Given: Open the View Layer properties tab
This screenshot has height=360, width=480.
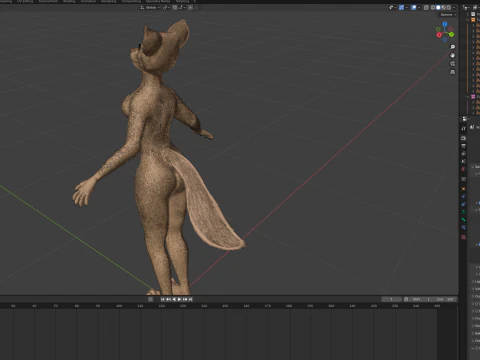Looking at the screenshot, I should 463,154.
